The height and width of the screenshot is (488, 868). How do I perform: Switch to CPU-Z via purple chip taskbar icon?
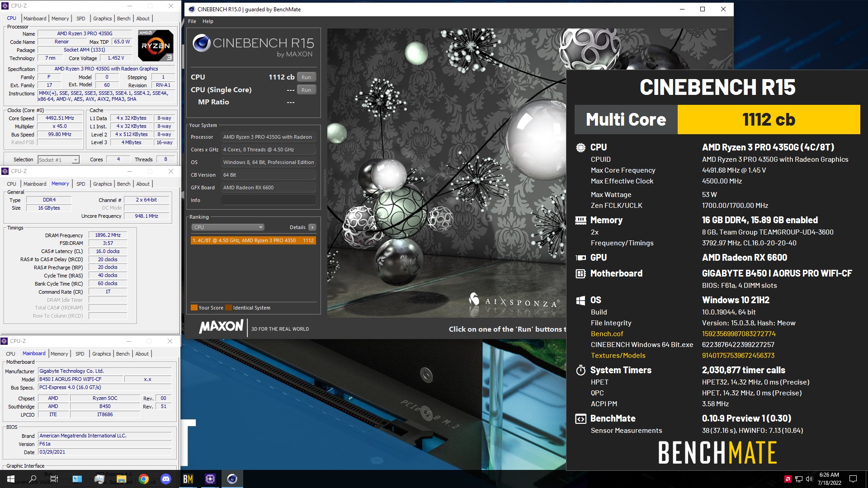pyautogui.click(x=210, y=479)
